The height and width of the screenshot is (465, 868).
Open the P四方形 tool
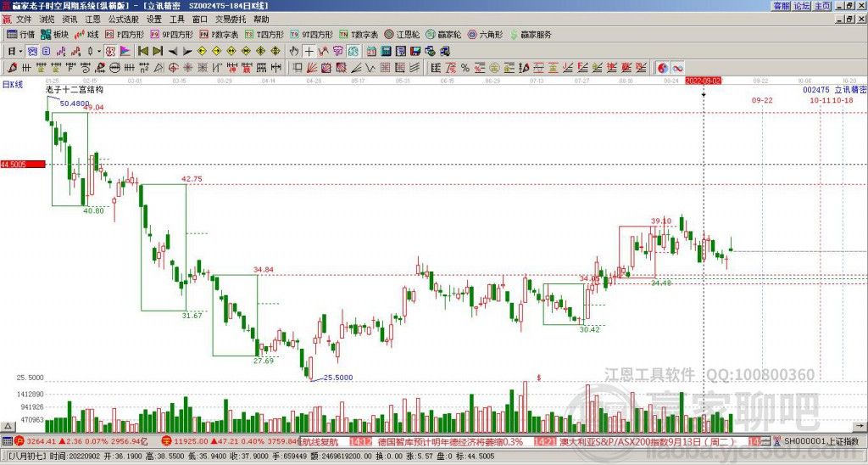pyautogui.click(x=129, y=35)
